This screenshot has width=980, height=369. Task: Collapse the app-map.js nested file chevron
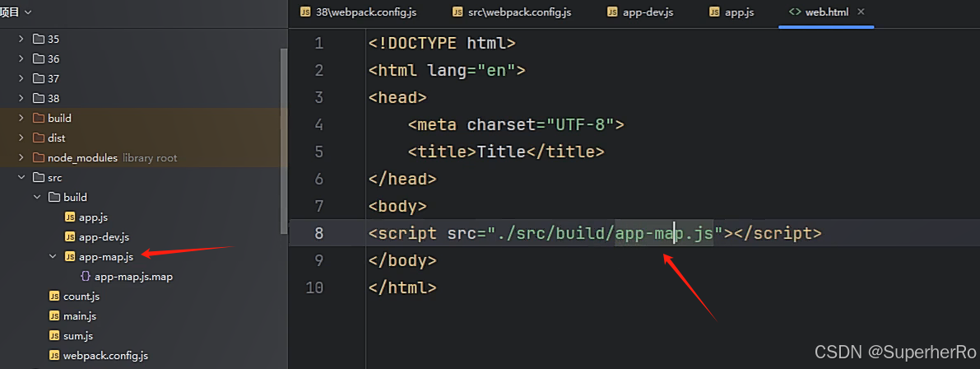coord(53,256)
